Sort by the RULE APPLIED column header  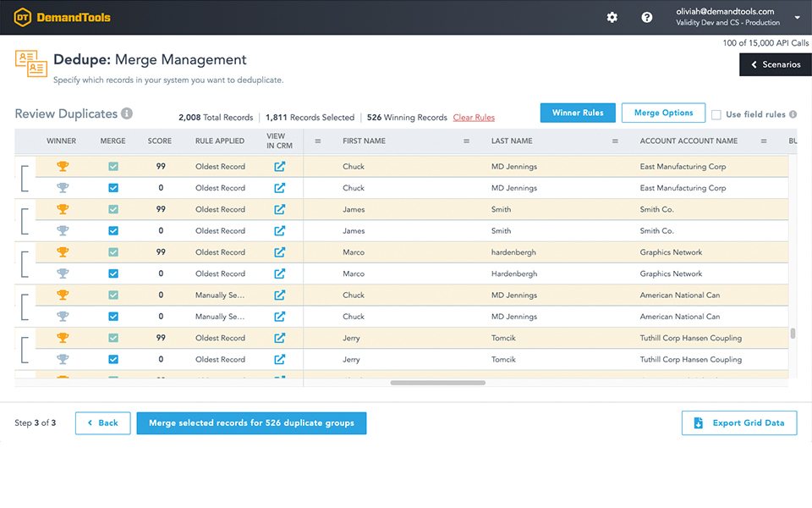(x=220, y=141)
